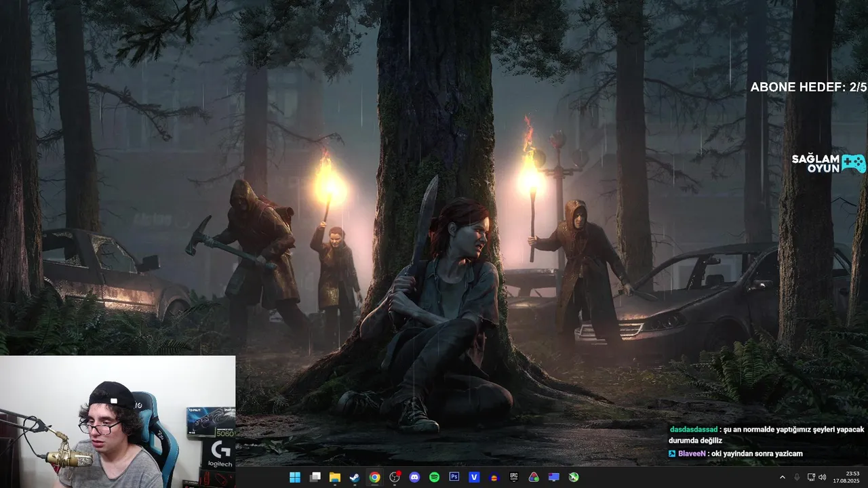The height and width of the screenshot is (488, 868).
Task: Open the Windows Start menu
Action: 295,477
